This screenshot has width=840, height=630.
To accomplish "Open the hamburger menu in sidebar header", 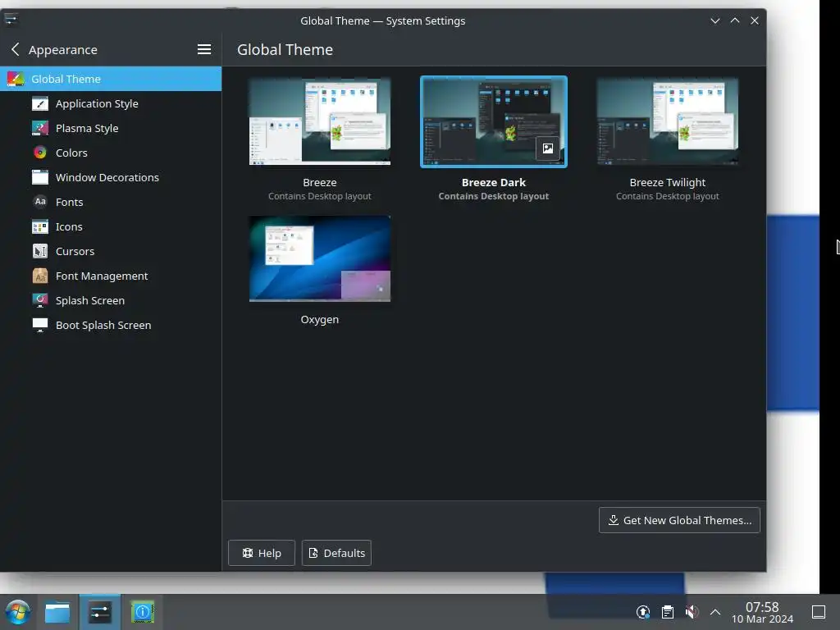I will (203, 49).
